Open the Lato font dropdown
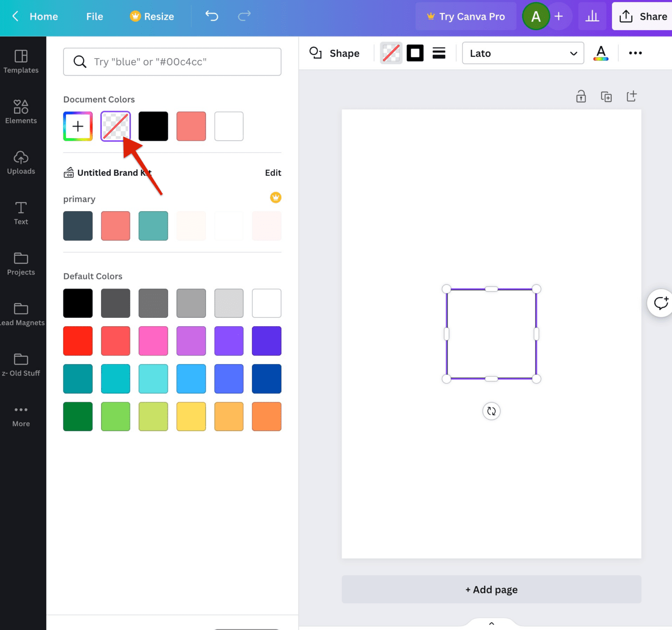 523,53
